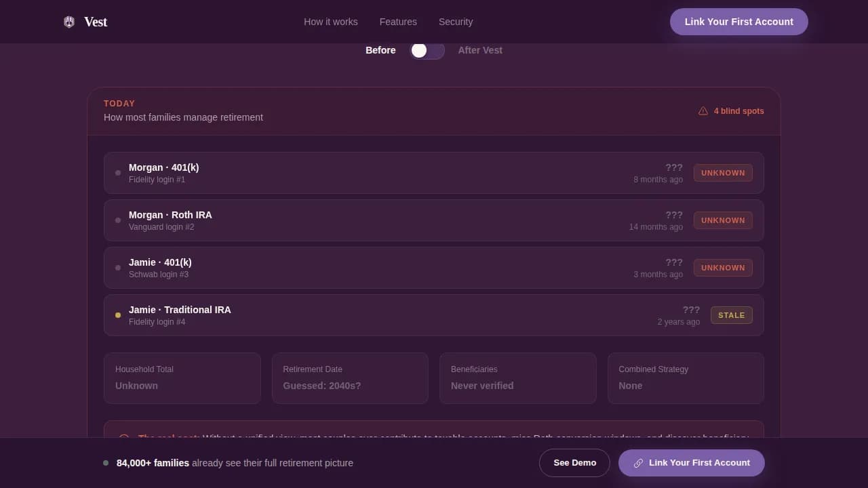Image resolution: width=868 pixels, height=488 pixels.
Task: Click the Vest shield logo icon
Action: [69, 22]
